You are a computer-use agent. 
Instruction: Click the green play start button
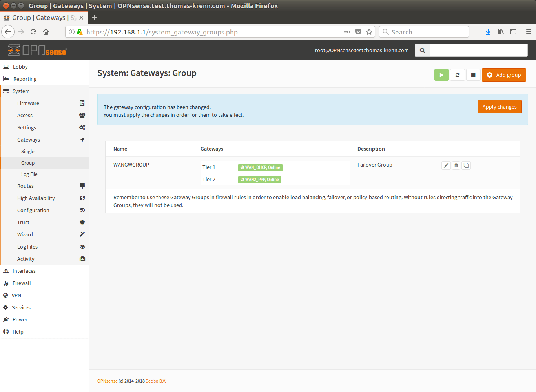tap(441, 75)
